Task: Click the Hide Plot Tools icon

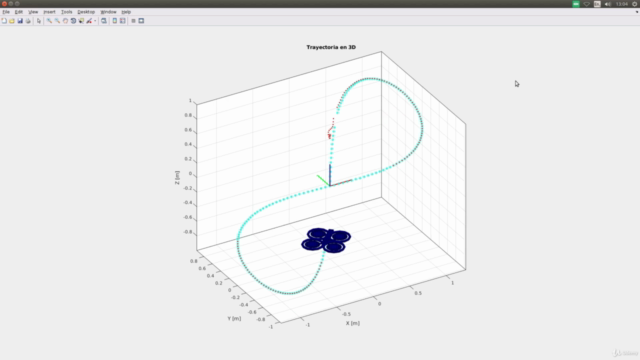Action: point(133,21)
